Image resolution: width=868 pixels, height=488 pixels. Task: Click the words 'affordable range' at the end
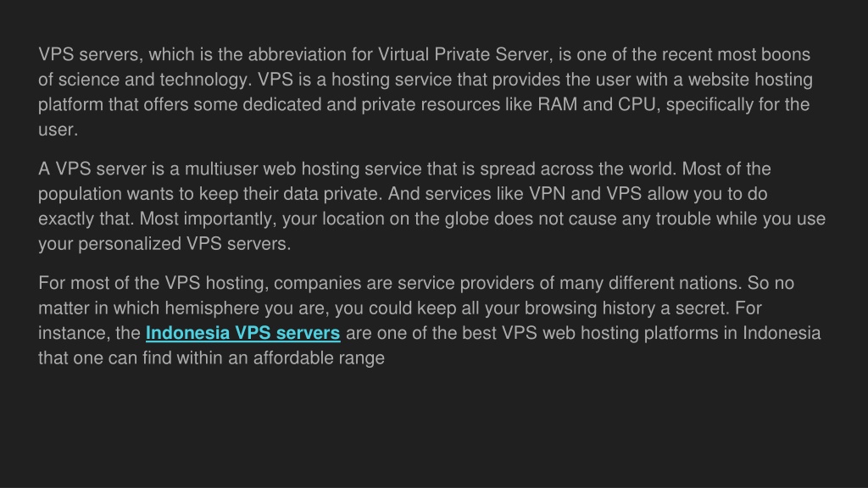pyautogui.click(x=319, y=358)
